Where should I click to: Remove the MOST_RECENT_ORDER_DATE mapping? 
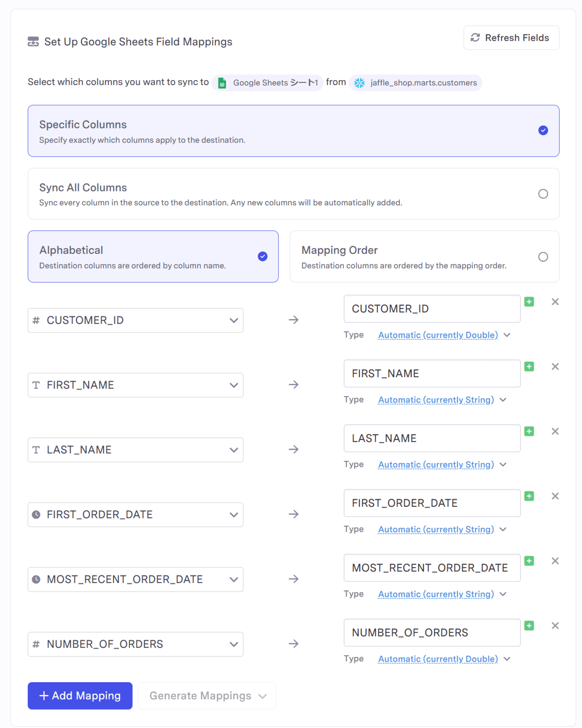tap(555, 561)
